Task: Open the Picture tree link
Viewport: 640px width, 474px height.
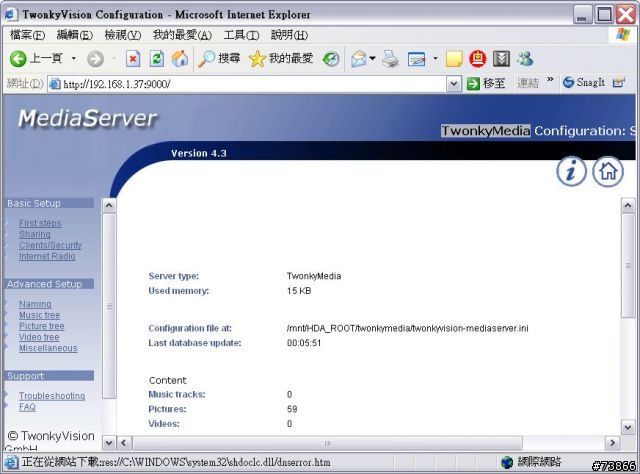Action: pos(42,326)
